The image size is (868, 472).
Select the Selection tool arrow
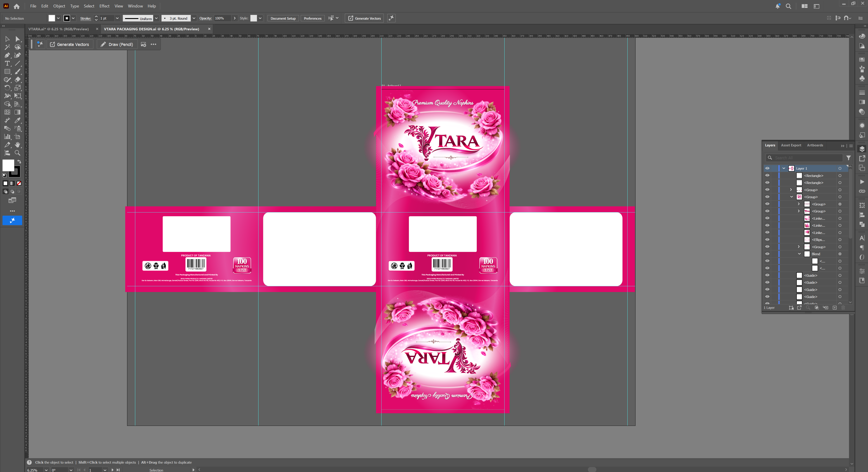click(x=7, y=39)
